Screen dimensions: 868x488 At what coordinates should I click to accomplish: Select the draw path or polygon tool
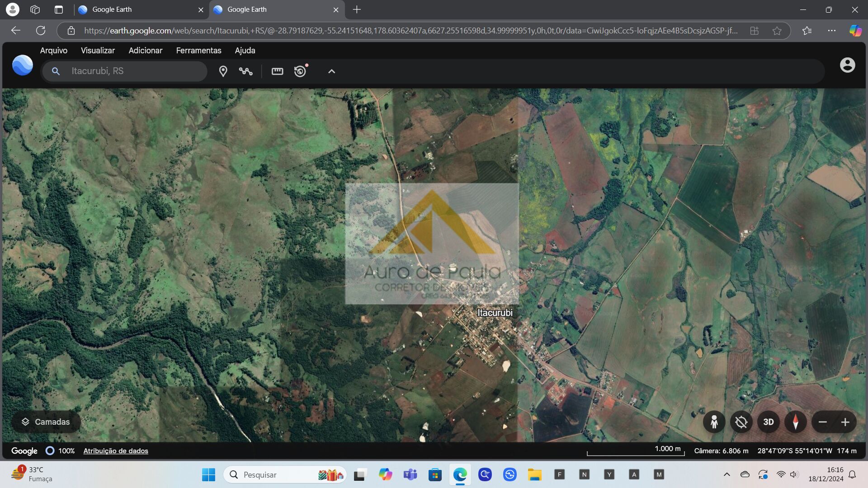click(x=245, y=71)
